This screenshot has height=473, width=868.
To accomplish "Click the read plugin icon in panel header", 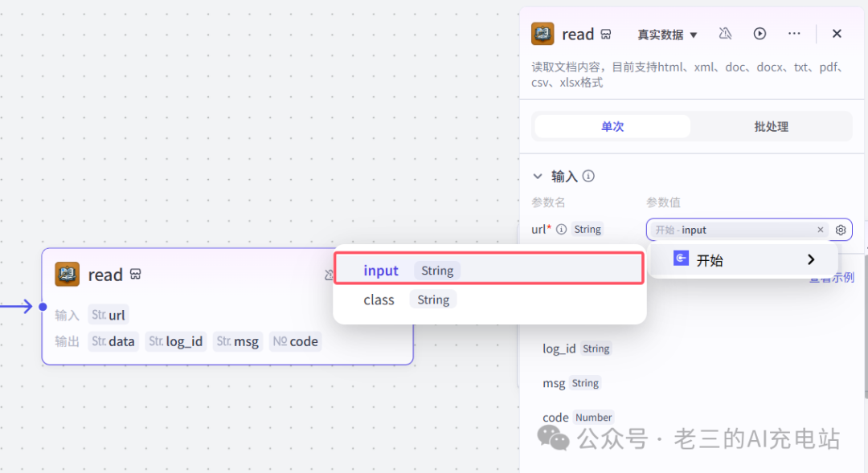I will coord(542,34).
